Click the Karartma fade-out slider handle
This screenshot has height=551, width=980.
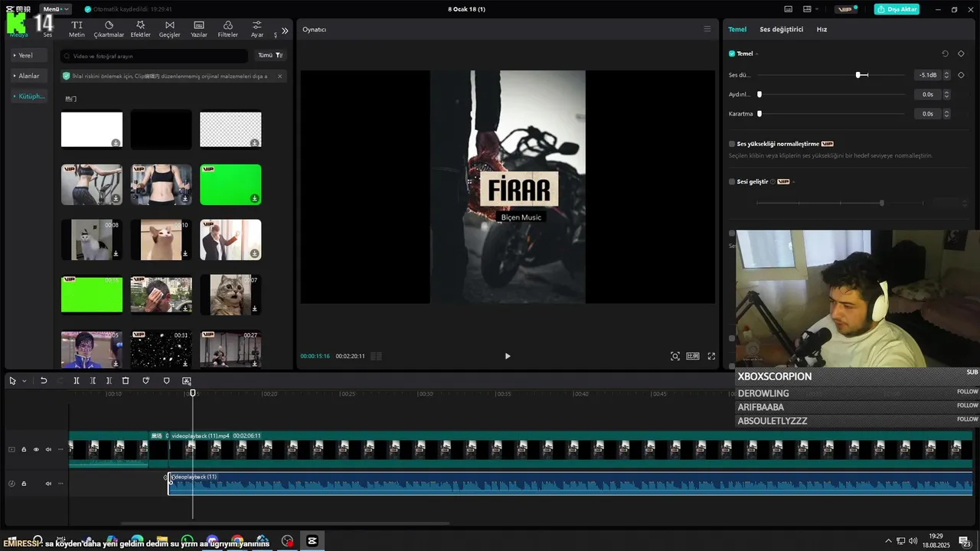[759, 113]
